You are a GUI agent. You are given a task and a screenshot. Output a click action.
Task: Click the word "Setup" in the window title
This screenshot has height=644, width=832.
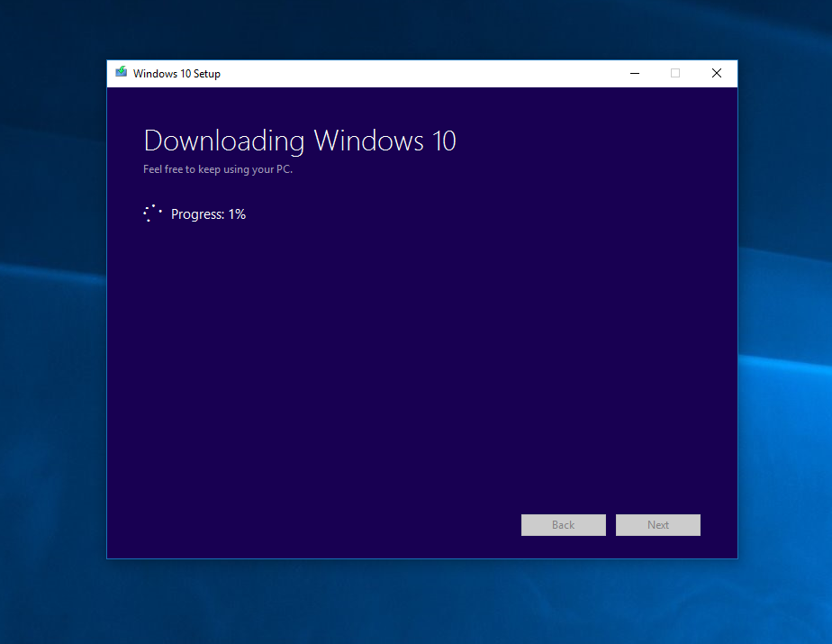pos(207,75)
